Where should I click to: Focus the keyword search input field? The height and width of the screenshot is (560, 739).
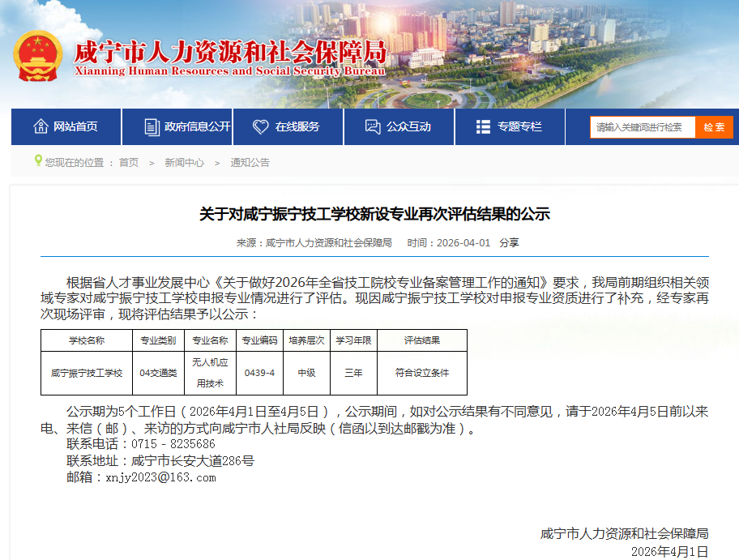click(x=643, y=127)
